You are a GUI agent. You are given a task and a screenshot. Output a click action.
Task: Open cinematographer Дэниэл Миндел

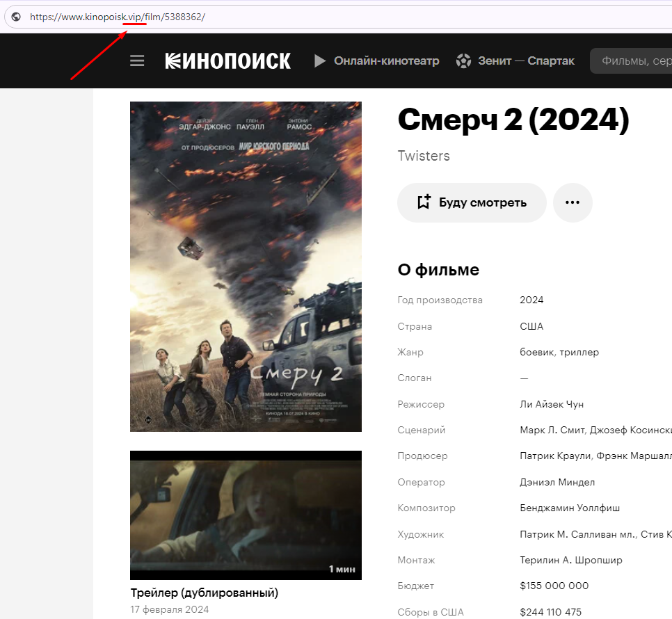557,483
